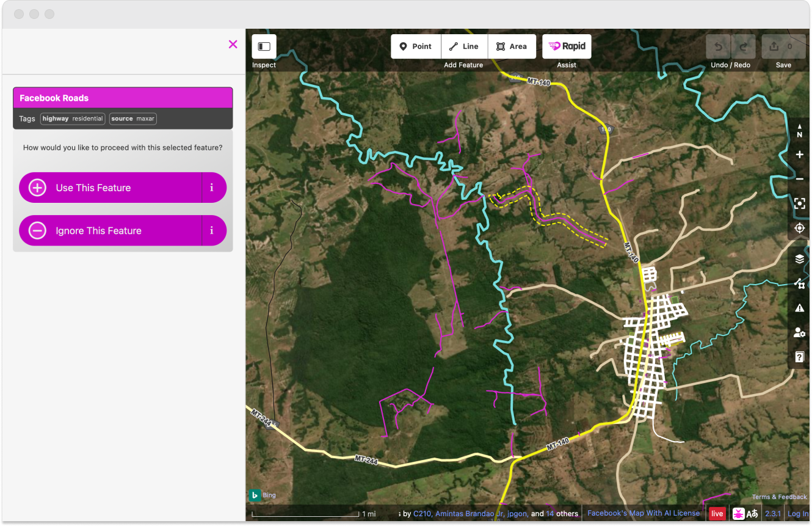
Task: Open the background layers panel
Action: tap(800, 259)
